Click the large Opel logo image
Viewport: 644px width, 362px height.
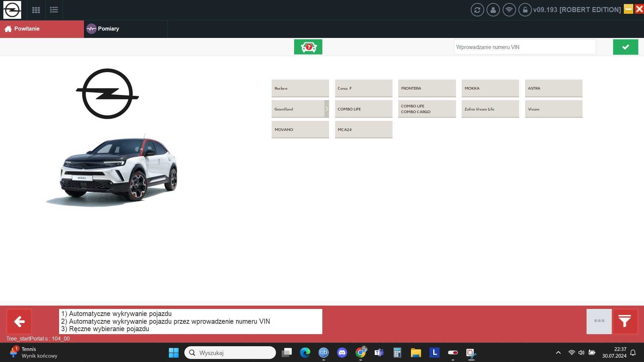[107, 94]
